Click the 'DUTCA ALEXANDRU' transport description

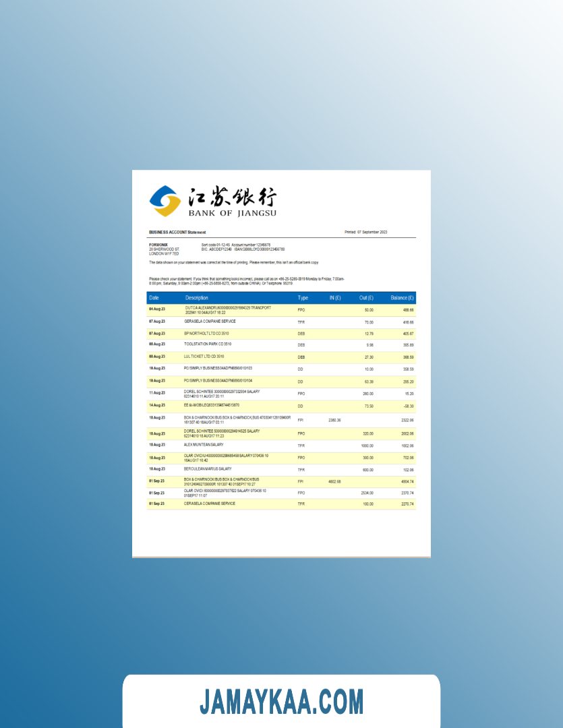(x=228, y=310)
